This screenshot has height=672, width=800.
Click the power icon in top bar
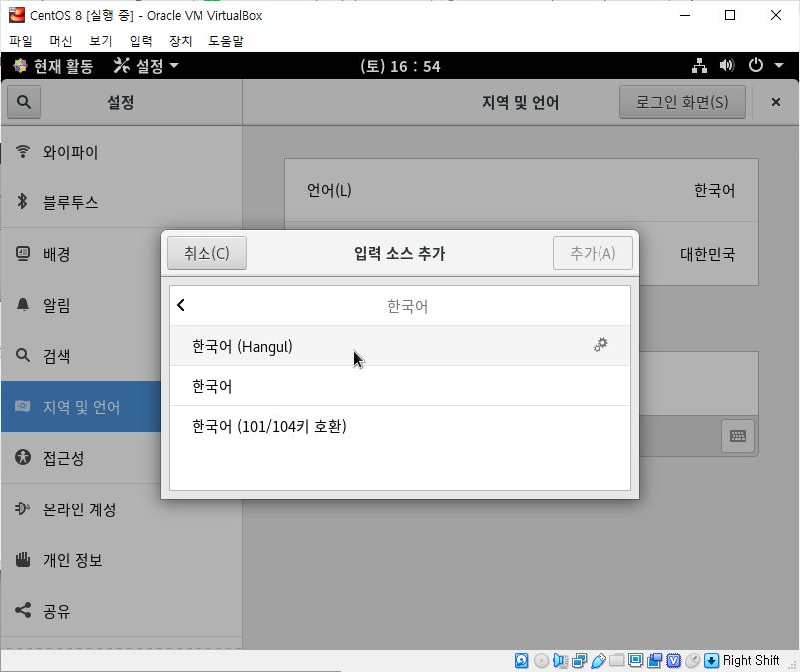tap(756, 65)
